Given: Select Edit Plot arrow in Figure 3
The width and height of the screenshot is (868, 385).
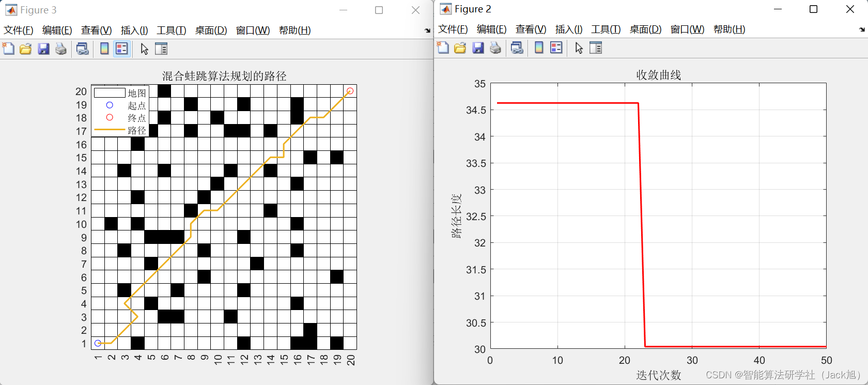Looking at the screenshot, I should click(x=144, y=49).
